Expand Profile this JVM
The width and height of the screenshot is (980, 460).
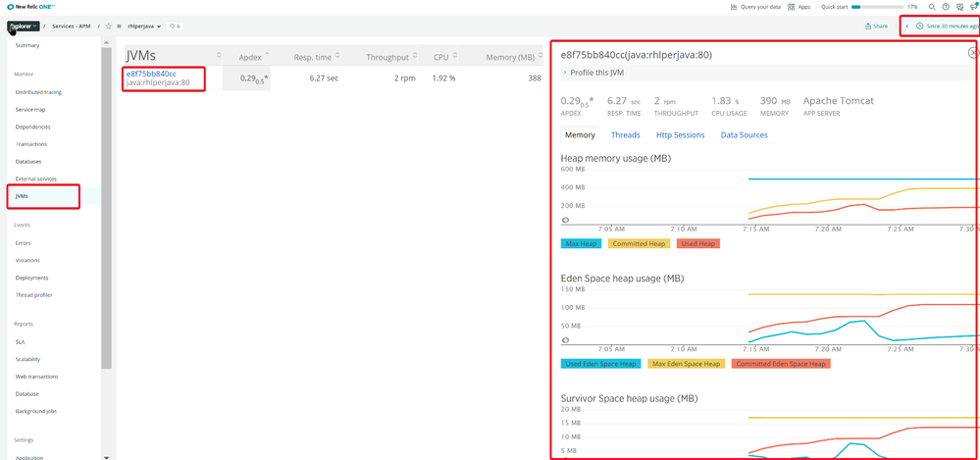coord(593,73)
